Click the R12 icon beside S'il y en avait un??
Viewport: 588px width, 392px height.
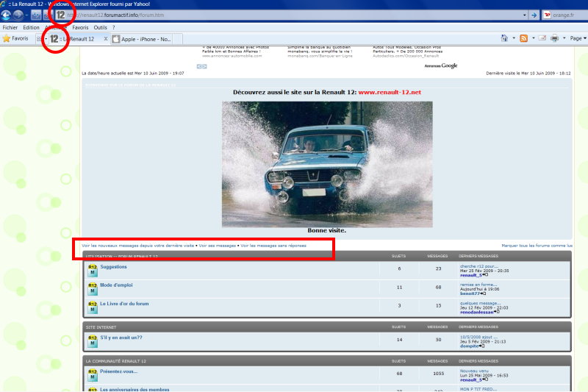[x=93, y=341]
